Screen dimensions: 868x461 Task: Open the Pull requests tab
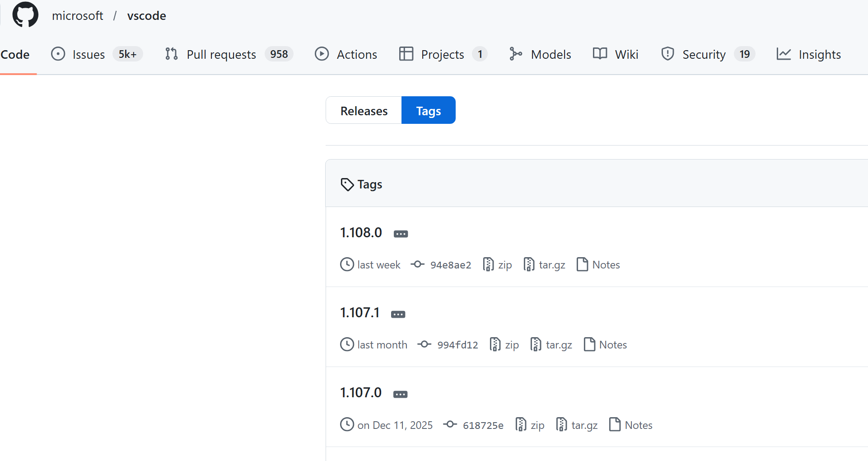click(221, 54)
